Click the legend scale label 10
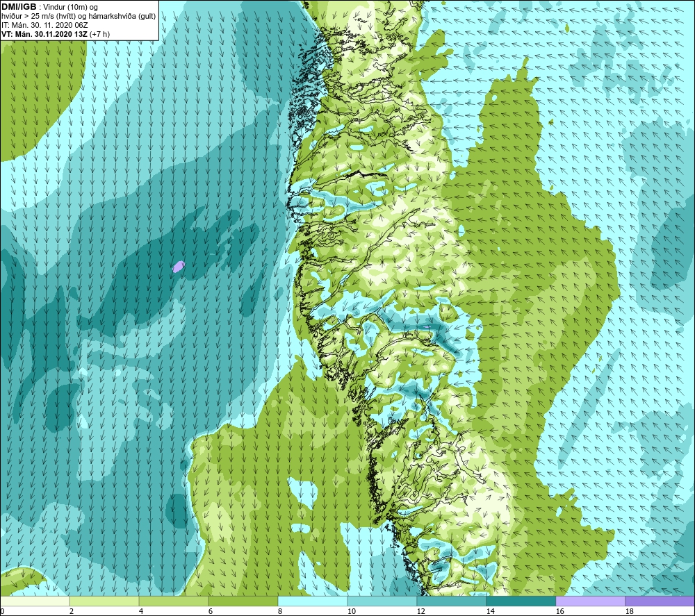This screenshot has height=616, width=695. pyautogui.click(x=351, y=611)
